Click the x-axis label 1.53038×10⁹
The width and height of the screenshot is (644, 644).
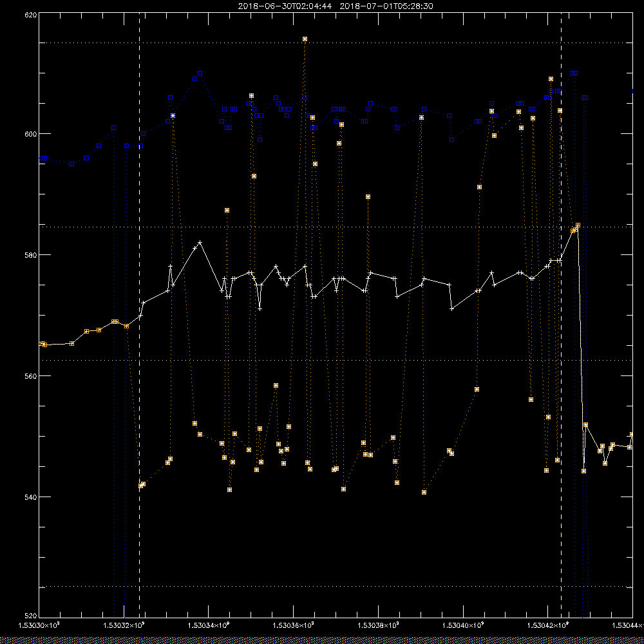click(x=378, y=625)
